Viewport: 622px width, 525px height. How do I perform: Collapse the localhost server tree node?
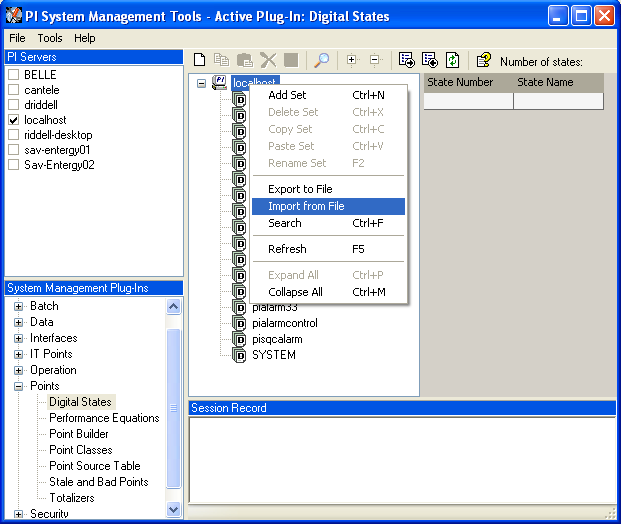click(x=202, y=83)
